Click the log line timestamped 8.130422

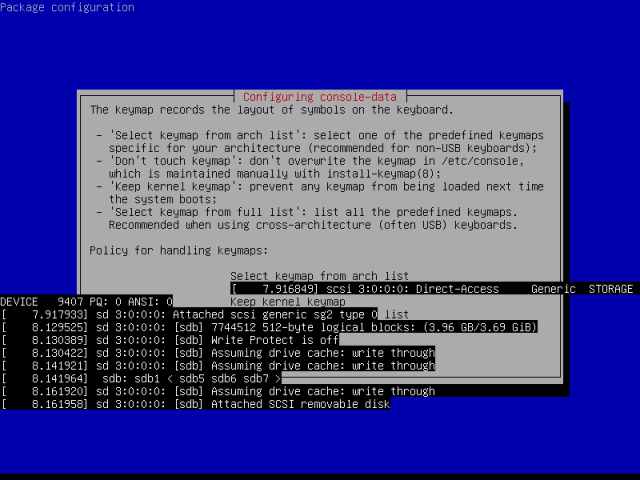pyautogui.click(x=218, y=353)
